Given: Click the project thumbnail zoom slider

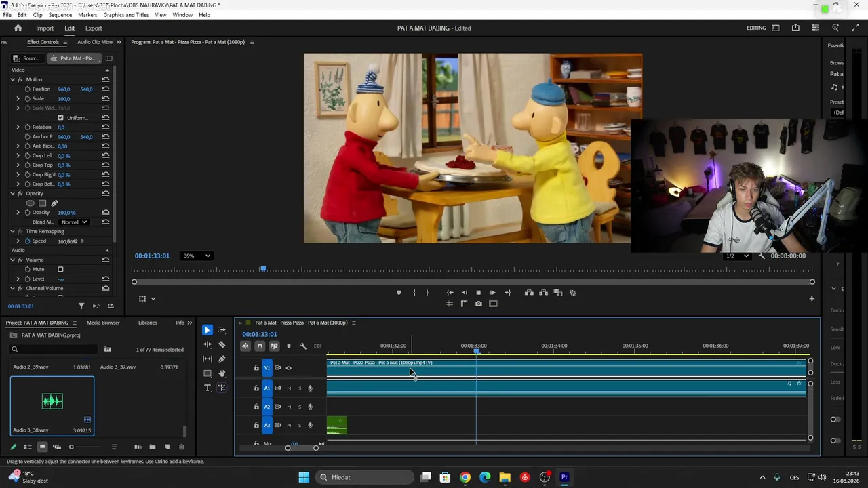Looking at the screenshot, I should (71, 447).
